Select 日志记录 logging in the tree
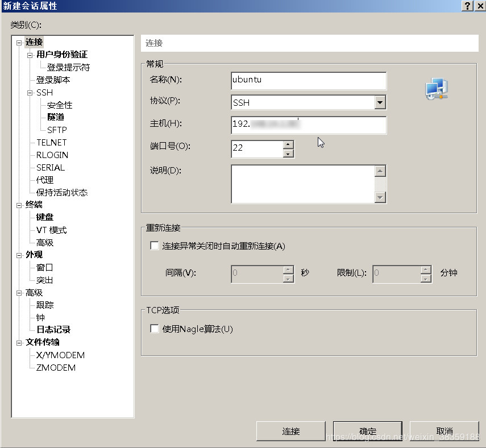 pyautogui.click(x=53, y=329)
